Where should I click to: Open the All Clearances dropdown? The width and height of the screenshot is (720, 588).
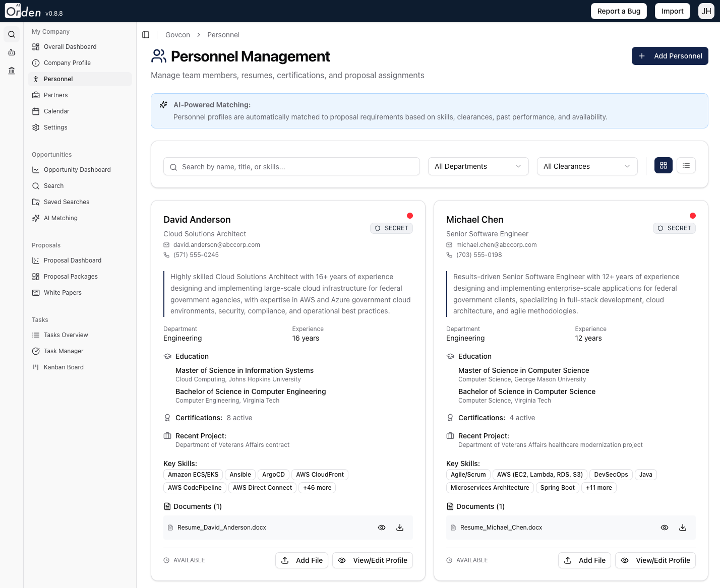[586, 166]
